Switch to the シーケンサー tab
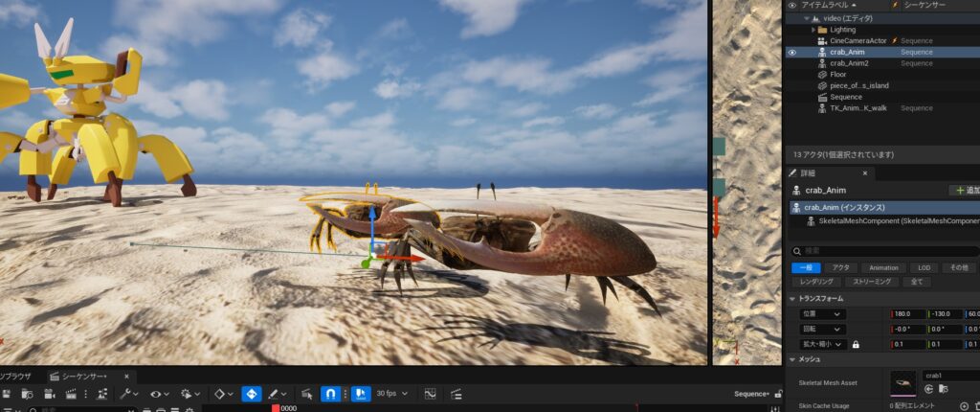 (x=86, y=376)
